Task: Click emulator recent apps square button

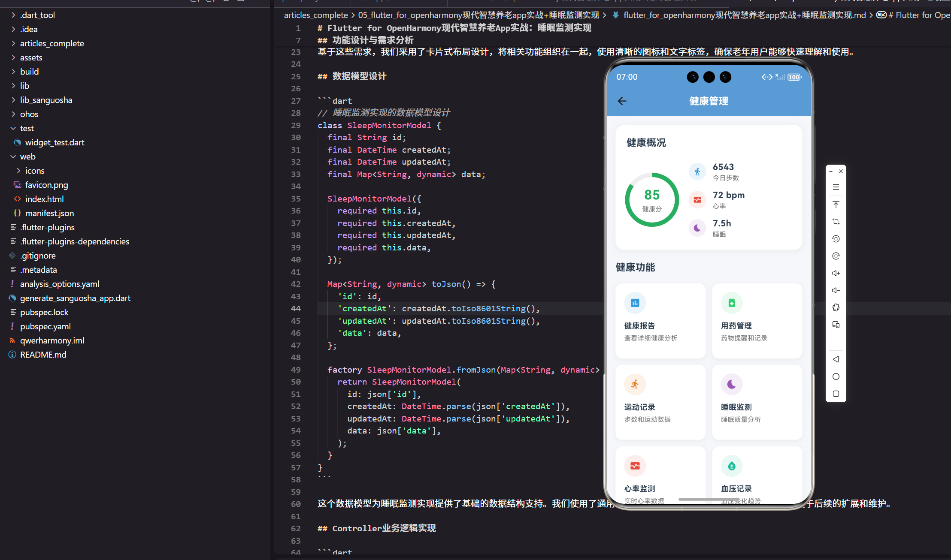Action: [836, 394]
